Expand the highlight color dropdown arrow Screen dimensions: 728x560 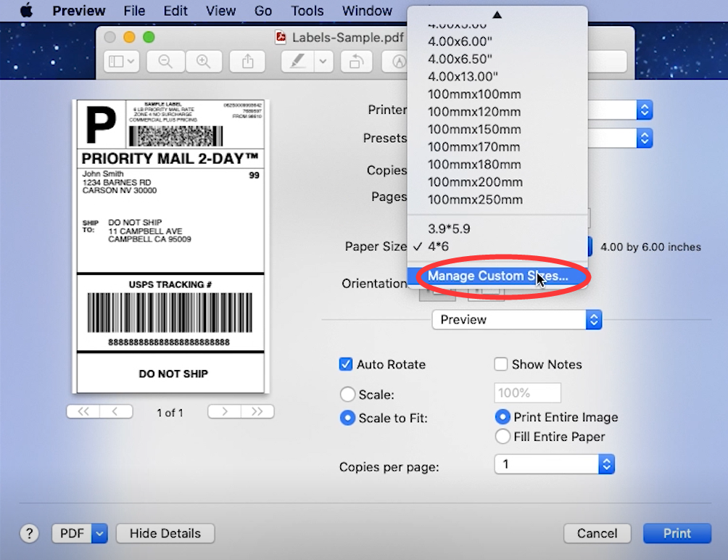(x=323, y=61)
